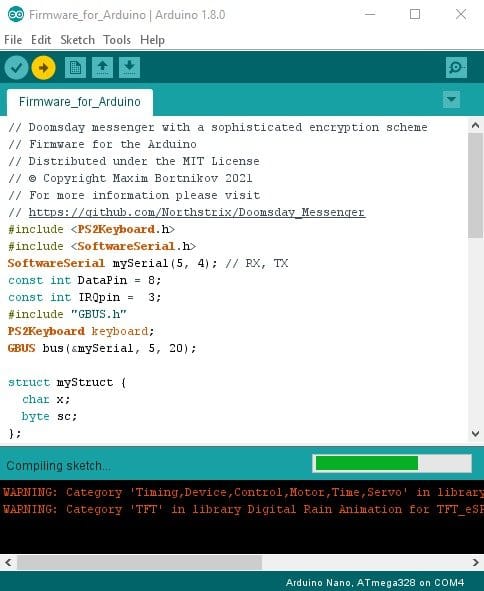Image resolution: width=484 pixels, height=591 pixels.
Task: Click the '#include "GBUS.h"' line
Action: [67, 314]
